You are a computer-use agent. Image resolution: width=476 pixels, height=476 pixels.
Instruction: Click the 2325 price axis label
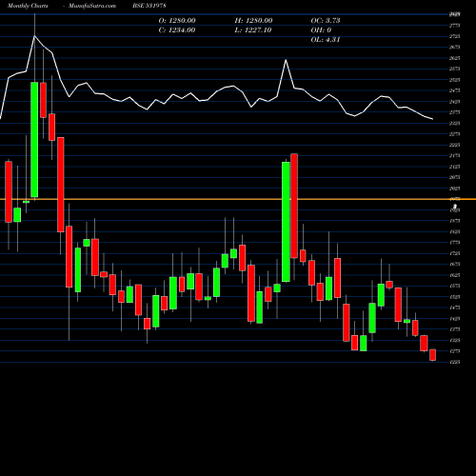tap(455, 124)
